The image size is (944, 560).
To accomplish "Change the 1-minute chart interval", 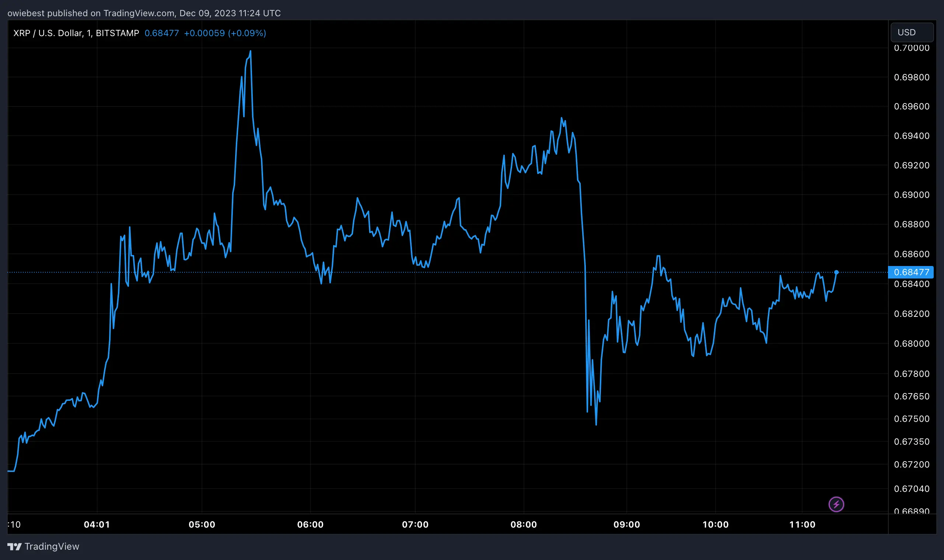I will click(89, 33).
